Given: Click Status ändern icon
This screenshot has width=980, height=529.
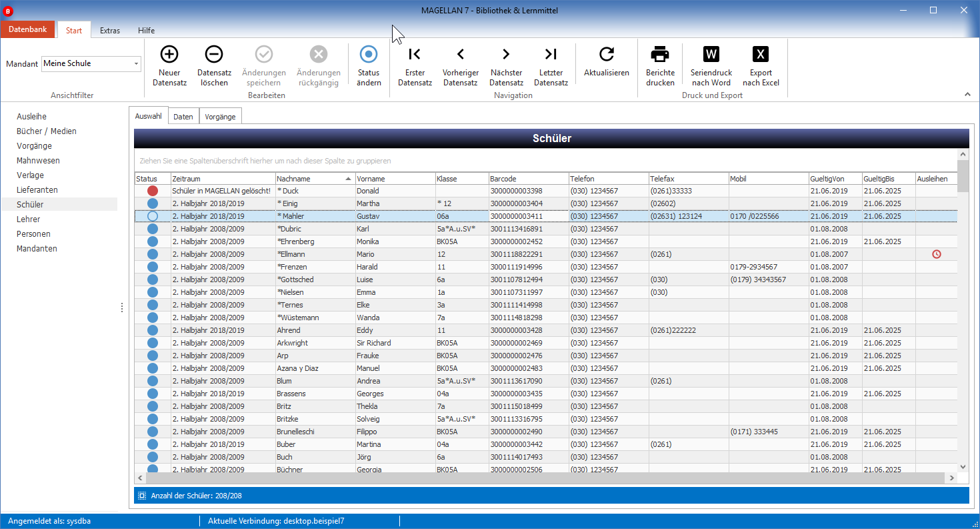Looking at the screenshot, I should tap(369, 54).
